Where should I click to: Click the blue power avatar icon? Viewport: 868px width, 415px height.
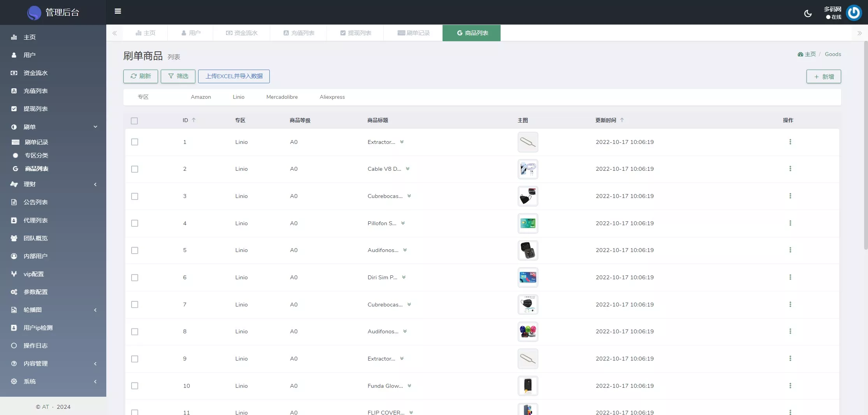point(854,13)
